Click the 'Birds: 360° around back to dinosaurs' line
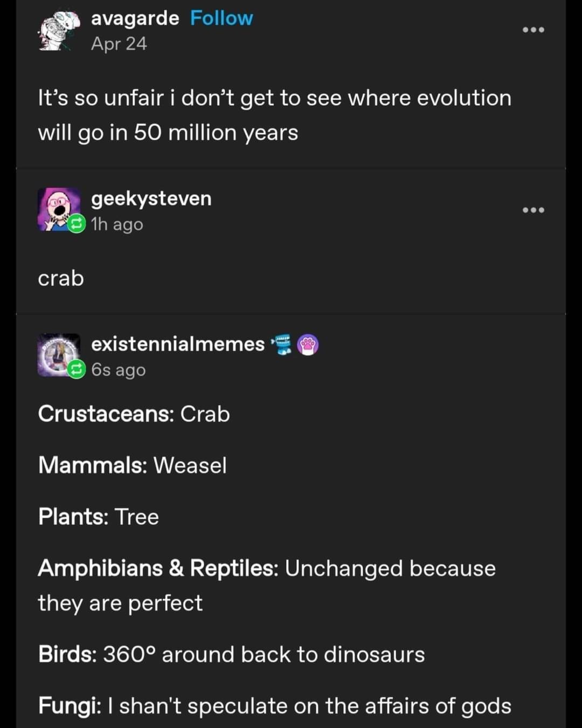 (x=232, y=654)
